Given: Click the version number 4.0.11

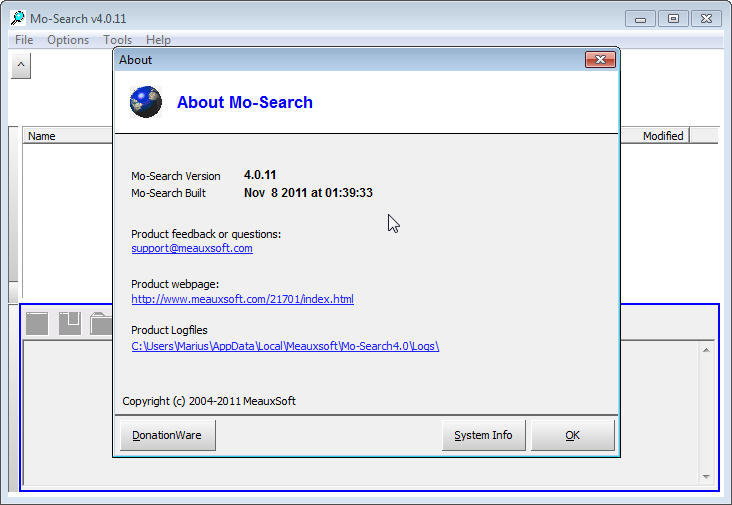Looking at the screenshot, I should pyautogui.click(x=260, y=175).
